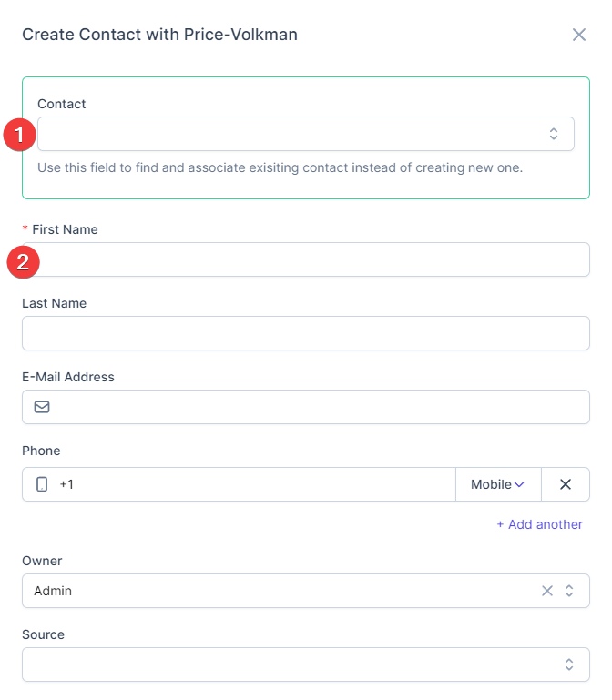Click into the Last Name field
The width and height of the screenshot is (612, 700).
[306, 333]
